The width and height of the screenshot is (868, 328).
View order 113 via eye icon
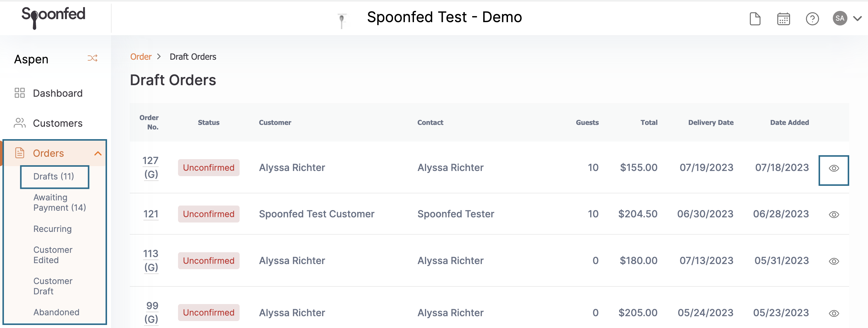click(x=834, y=261)
